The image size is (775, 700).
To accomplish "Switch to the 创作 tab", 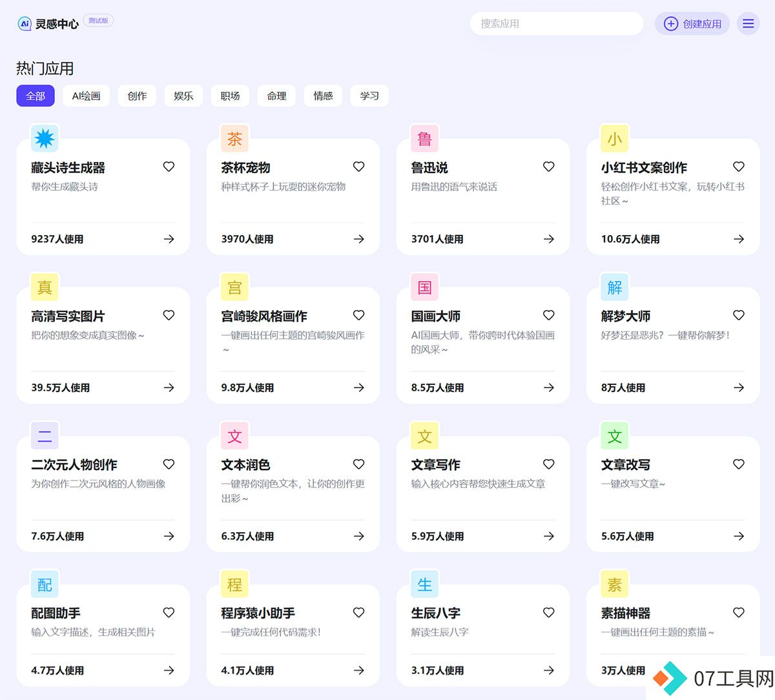I will click(137, 96).
